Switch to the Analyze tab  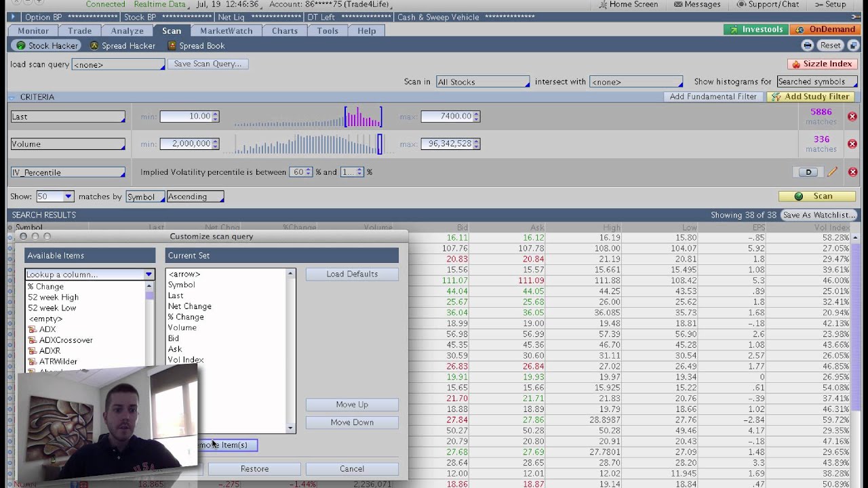click(127, 30)
